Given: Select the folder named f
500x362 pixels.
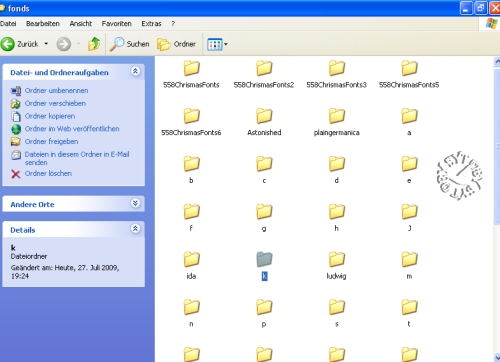Looking at the screenshot, I should point(191,217).
